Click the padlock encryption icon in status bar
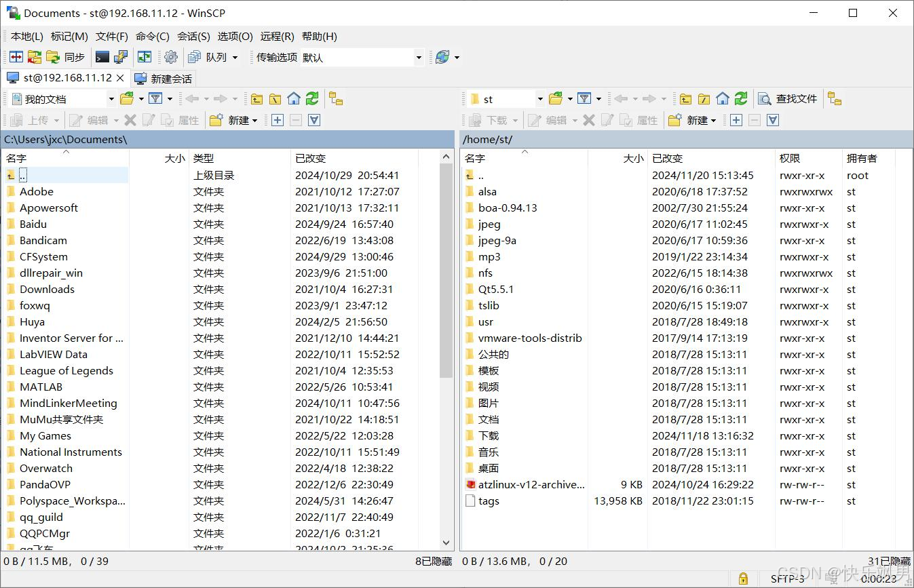Viewport: 914px width, 588px height. coord(743,579)
